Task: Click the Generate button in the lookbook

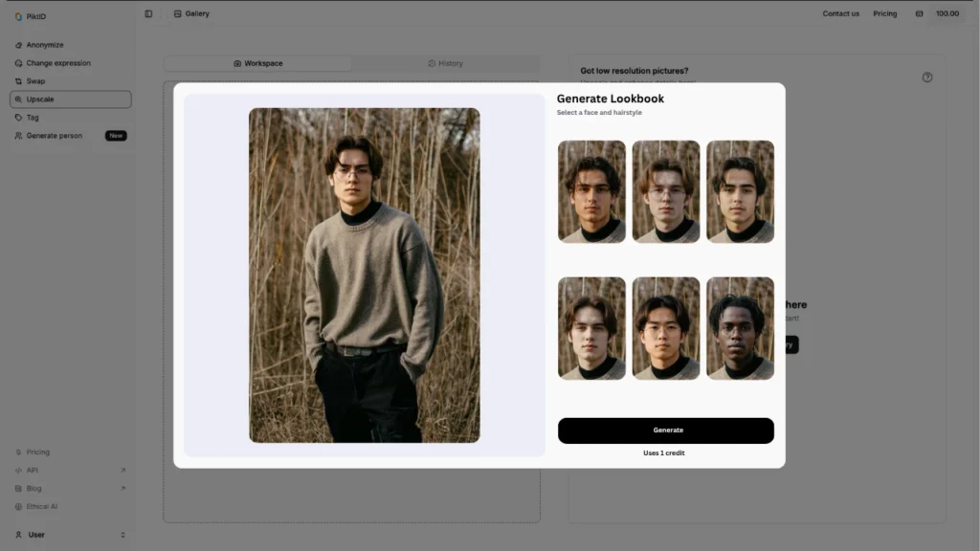Action: click(x=666, y=430)
